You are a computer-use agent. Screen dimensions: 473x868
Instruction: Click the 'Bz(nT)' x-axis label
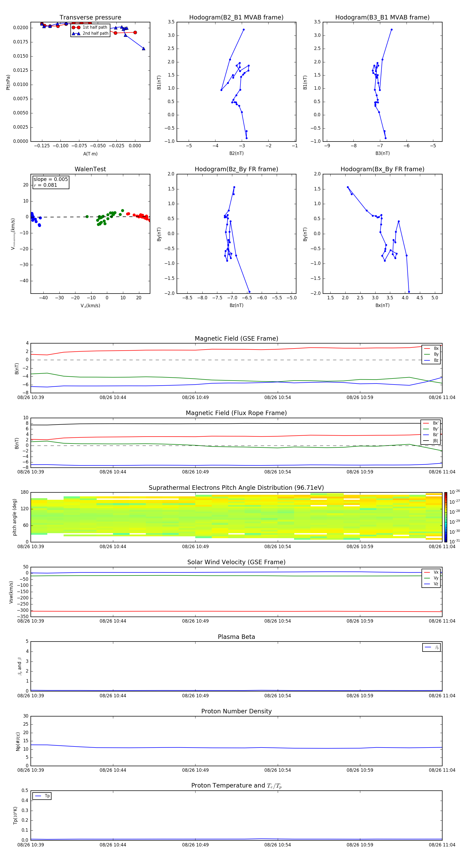point(236,305)
